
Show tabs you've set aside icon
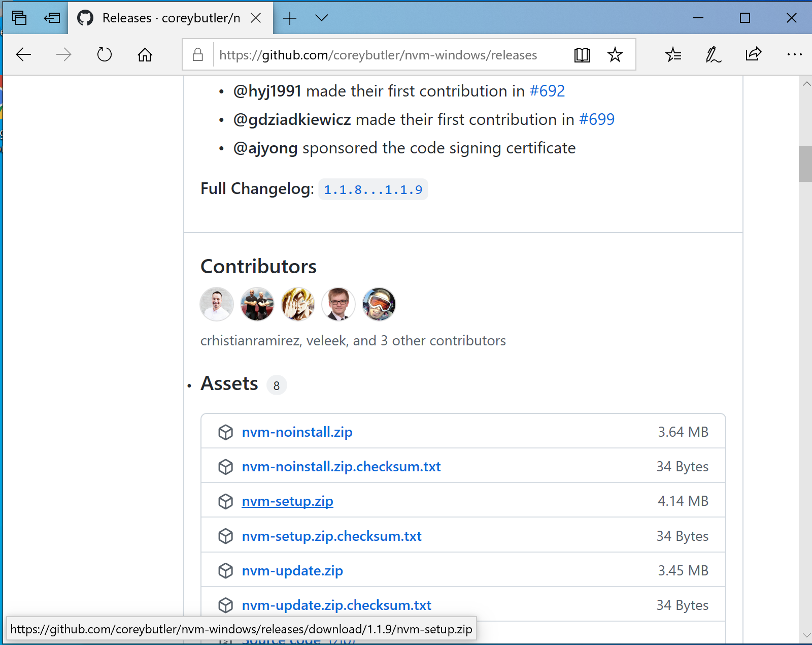coord(19,18)
